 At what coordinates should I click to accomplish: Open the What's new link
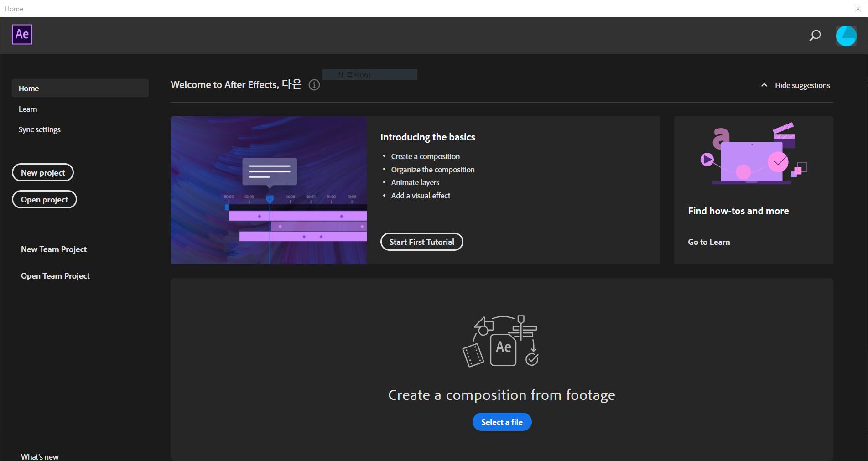click(x=40, y=456)
